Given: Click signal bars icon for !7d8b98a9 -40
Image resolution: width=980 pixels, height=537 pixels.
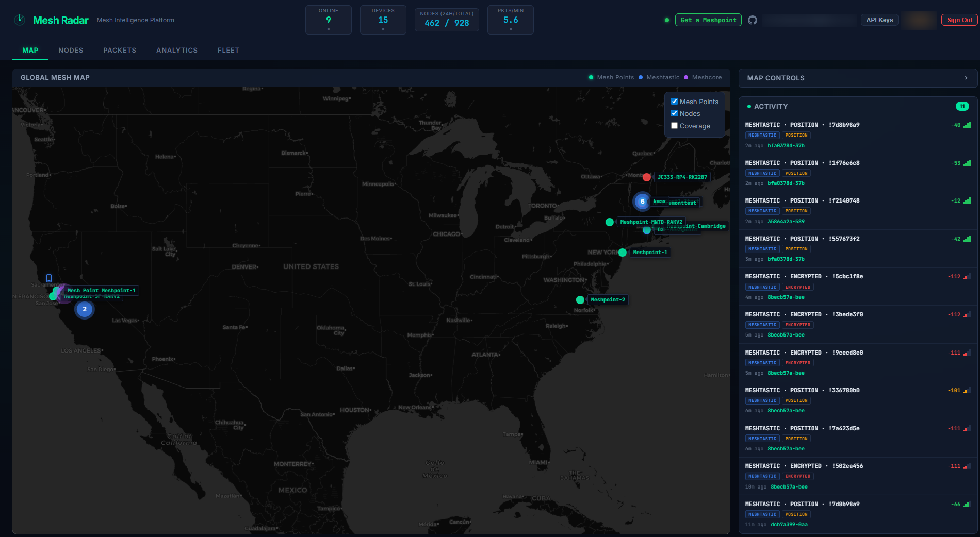Looking at the screenshot, I should (x=967, y=125).
